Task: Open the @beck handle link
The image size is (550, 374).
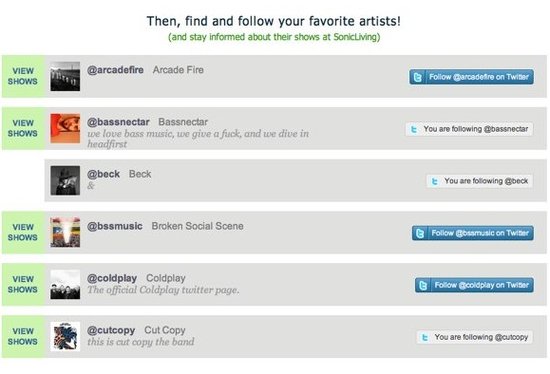Action: coord(103,174)
